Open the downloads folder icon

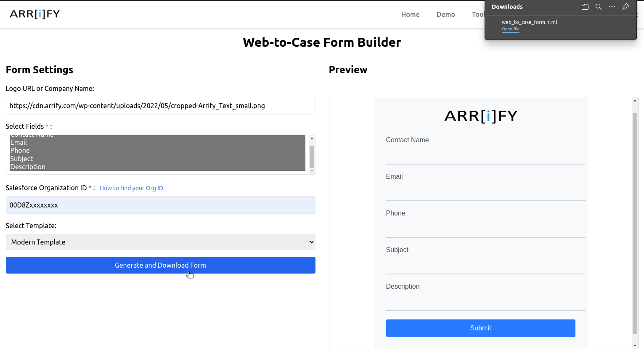[585, 7]
